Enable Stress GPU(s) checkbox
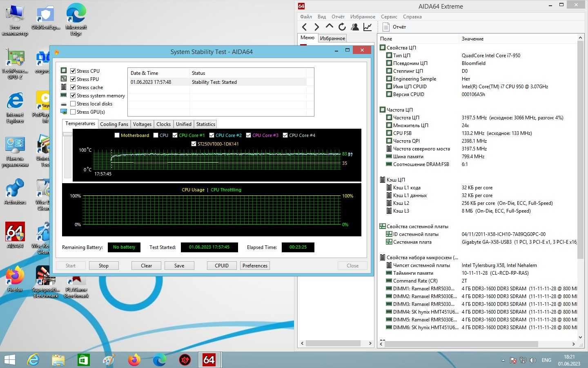 73,112
